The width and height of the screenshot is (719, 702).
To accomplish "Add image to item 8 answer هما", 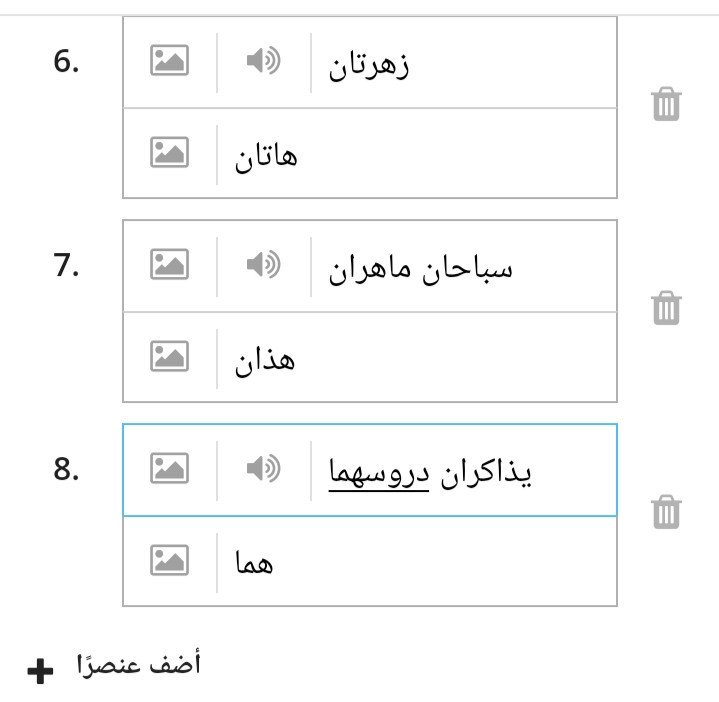I will 169,560.
